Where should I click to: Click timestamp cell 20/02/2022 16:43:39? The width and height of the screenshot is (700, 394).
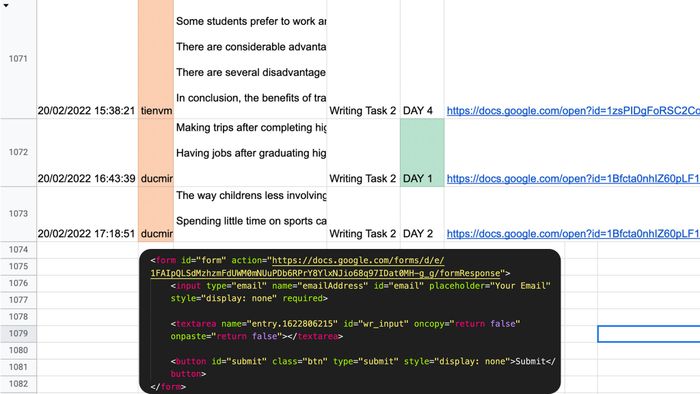click(x=88, y=153)
